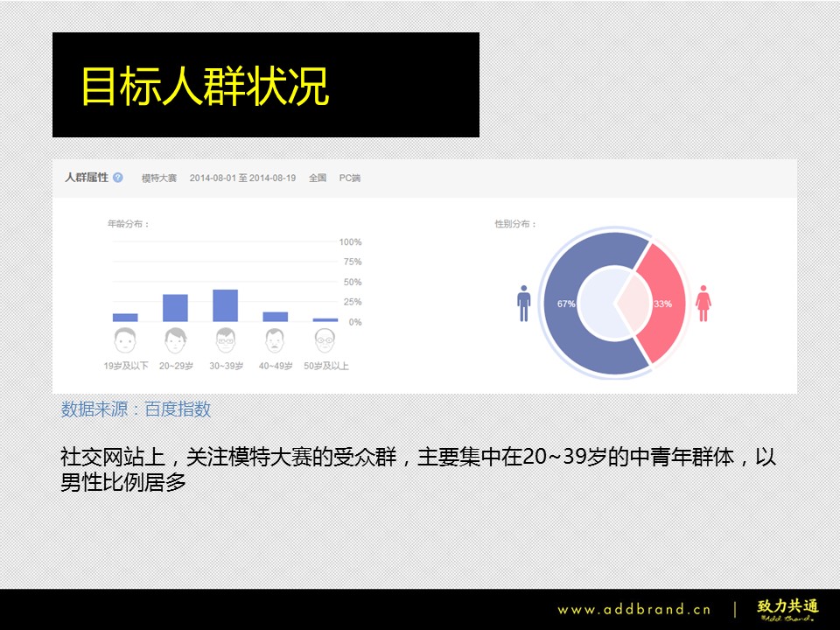
Task: Click the 50岁及以上 age bar
Action: point(325,320)
